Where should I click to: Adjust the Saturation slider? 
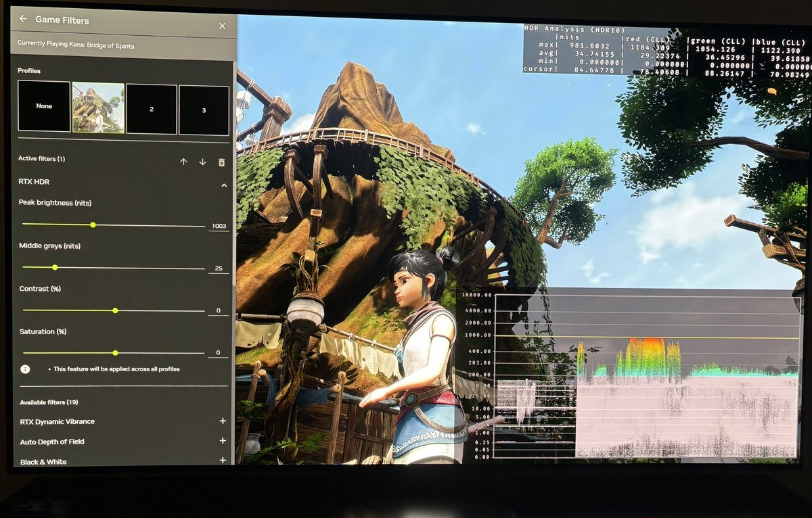(x=114, y=353)
